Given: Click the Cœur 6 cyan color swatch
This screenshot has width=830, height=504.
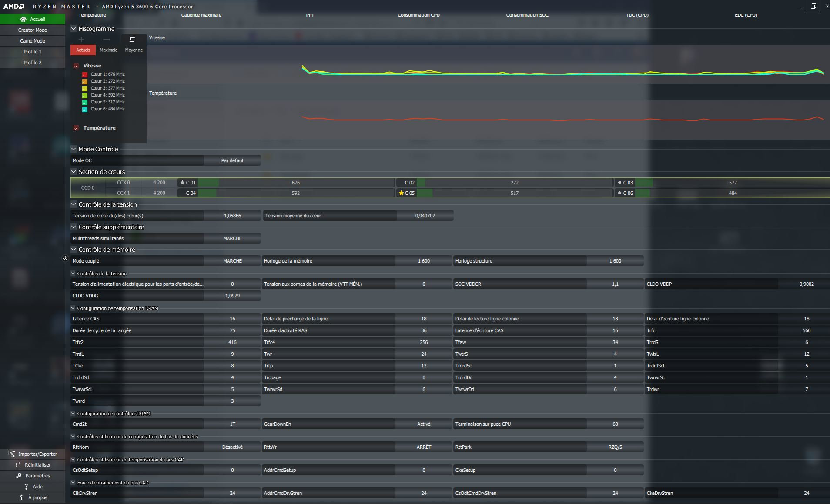Looking at the screenshot, I should point(85,109).
